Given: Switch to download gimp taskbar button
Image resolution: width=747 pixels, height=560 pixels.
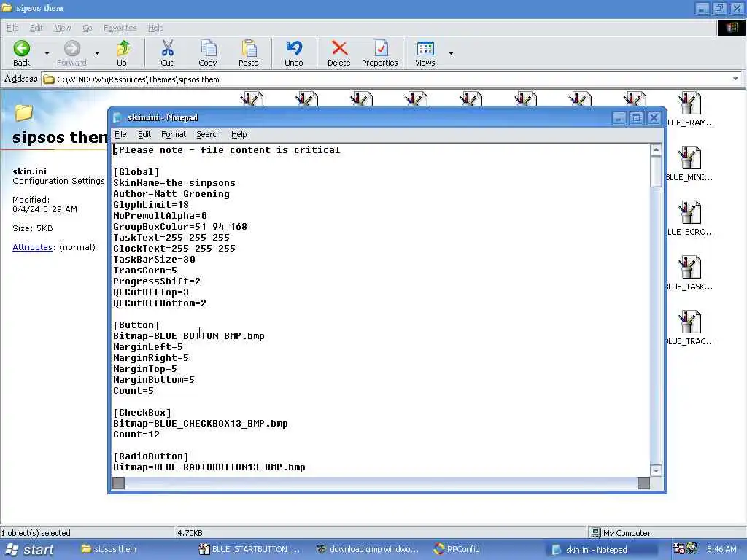Looking at the screenshot, I should [x=368, y=550].
